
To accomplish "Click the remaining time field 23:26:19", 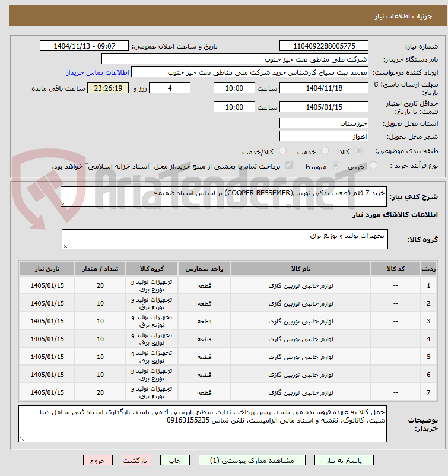I will tap(108, 88).
